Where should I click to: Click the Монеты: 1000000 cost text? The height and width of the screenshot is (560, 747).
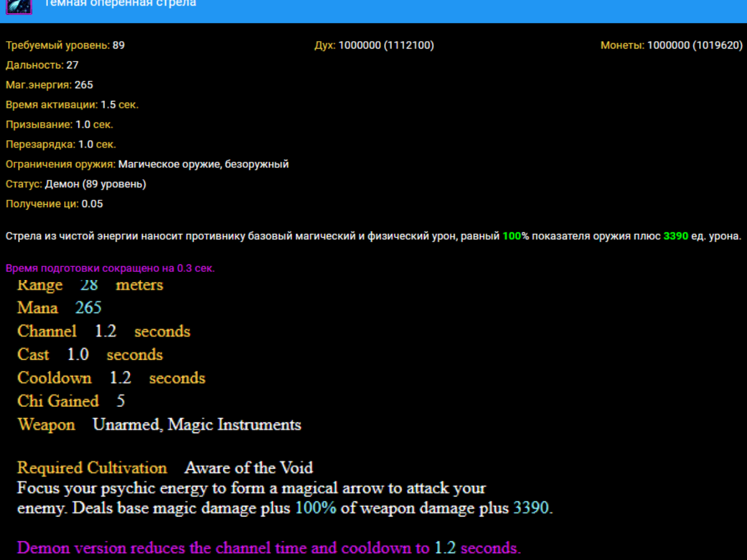[x=672, y=45]
